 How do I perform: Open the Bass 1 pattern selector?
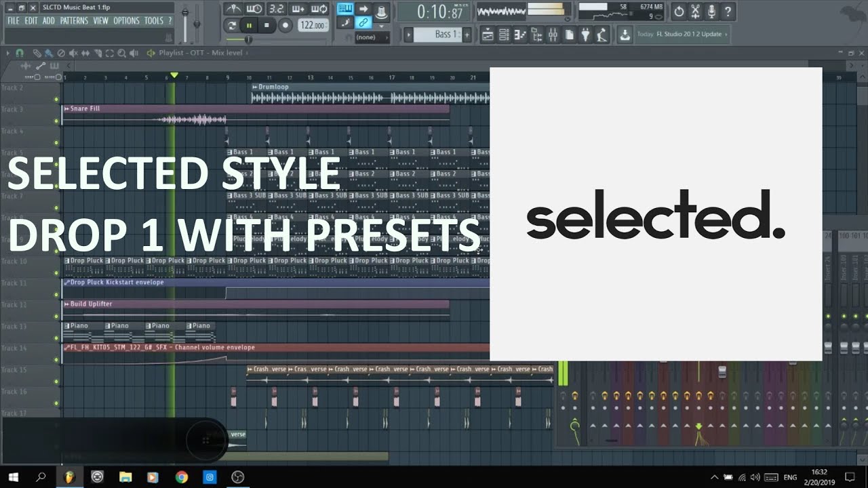[438, 35]
